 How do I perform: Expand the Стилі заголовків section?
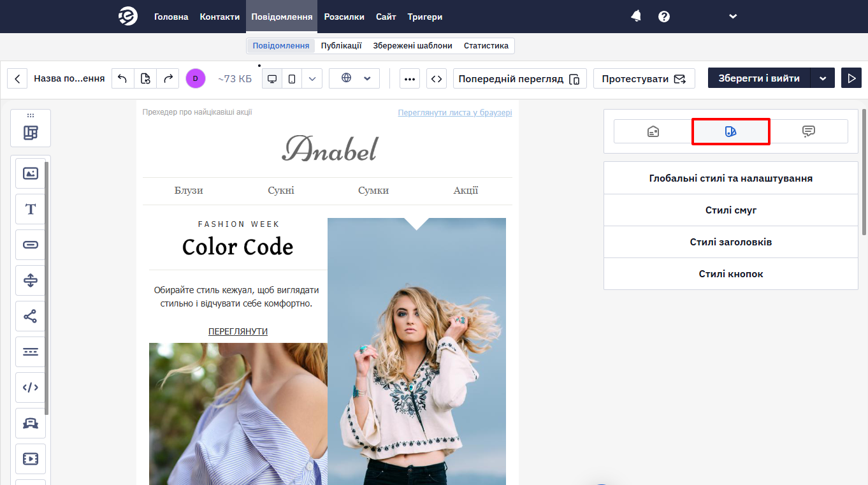pyautogui.click(x=731, y=242)
